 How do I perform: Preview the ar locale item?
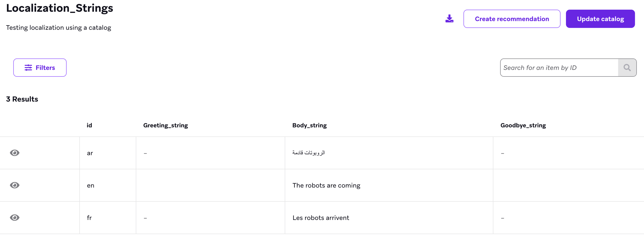[15, 153]
